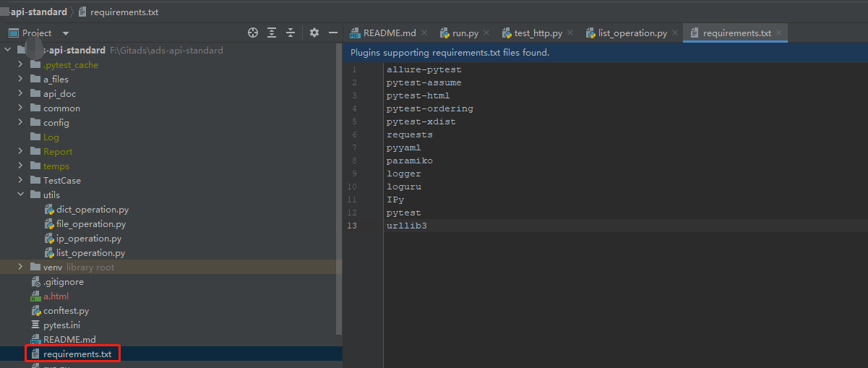Image resolution: width=868 pixels, height=368 pixels.
Task: Switch to the test_http.py tab
Action: click(x=538, y=33)
